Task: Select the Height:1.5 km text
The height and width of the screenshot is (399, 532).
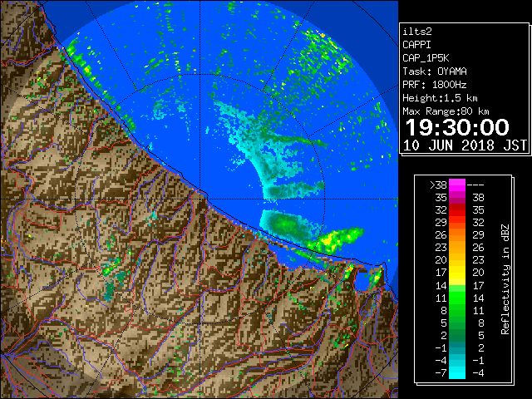Action: coord(440,98)
